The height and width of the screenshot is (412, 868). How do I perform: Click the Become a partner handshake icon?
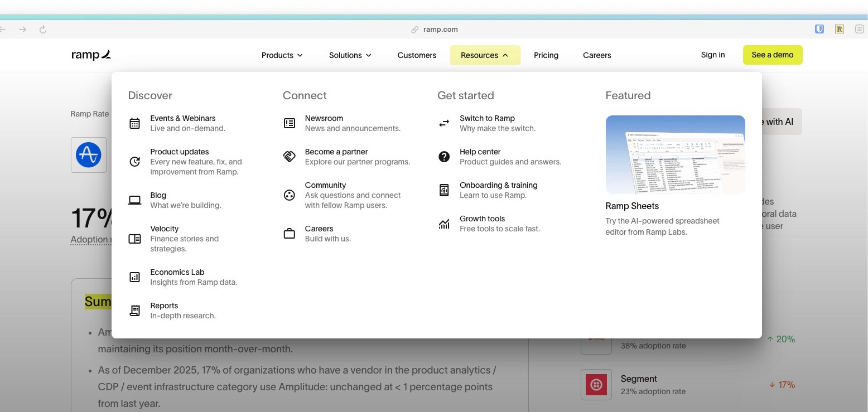pyautogui.click(x=289, y=157)
